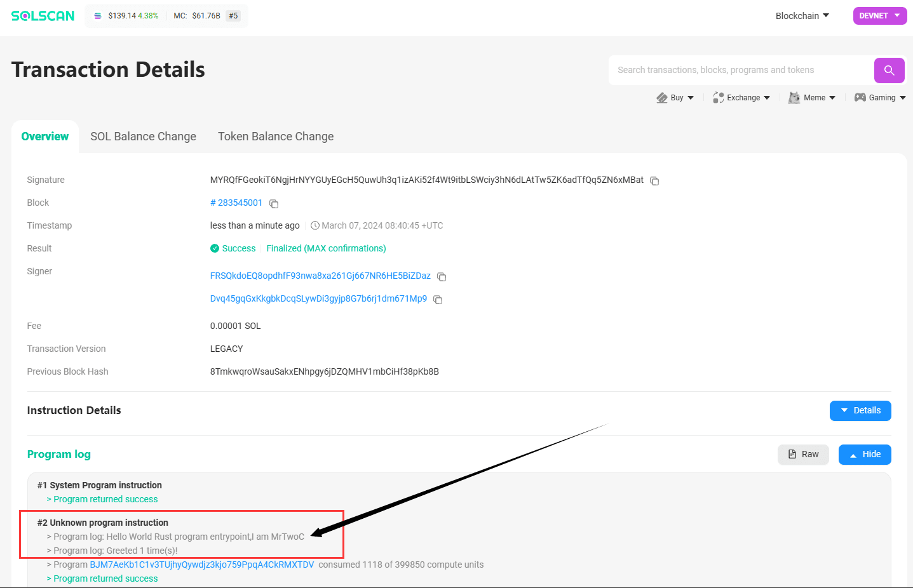
Task: Click the magnifier search button
Action: click(889, 70)
